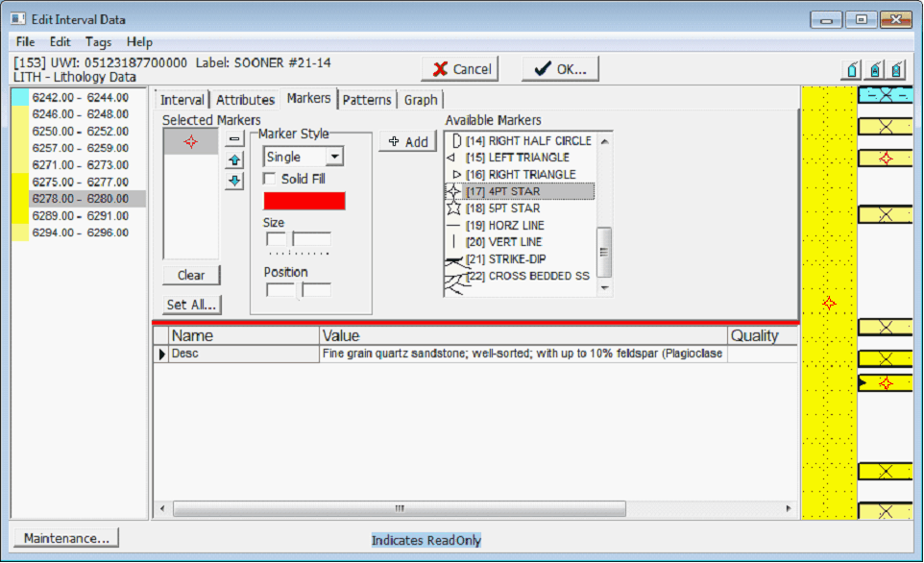The height and width of the screenshot is (563, 924).
Task: Open the red marker color swatch
Action: pos(304,201)
